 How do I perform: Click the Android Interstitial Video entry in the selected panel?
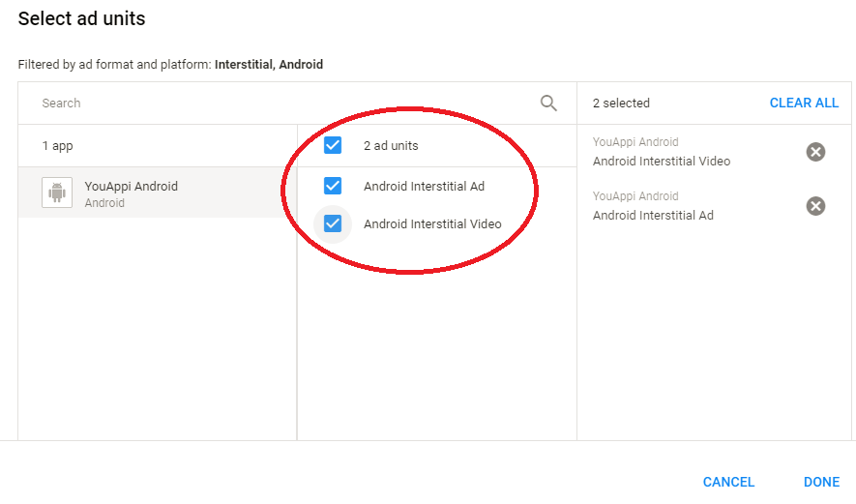[662, 161]
